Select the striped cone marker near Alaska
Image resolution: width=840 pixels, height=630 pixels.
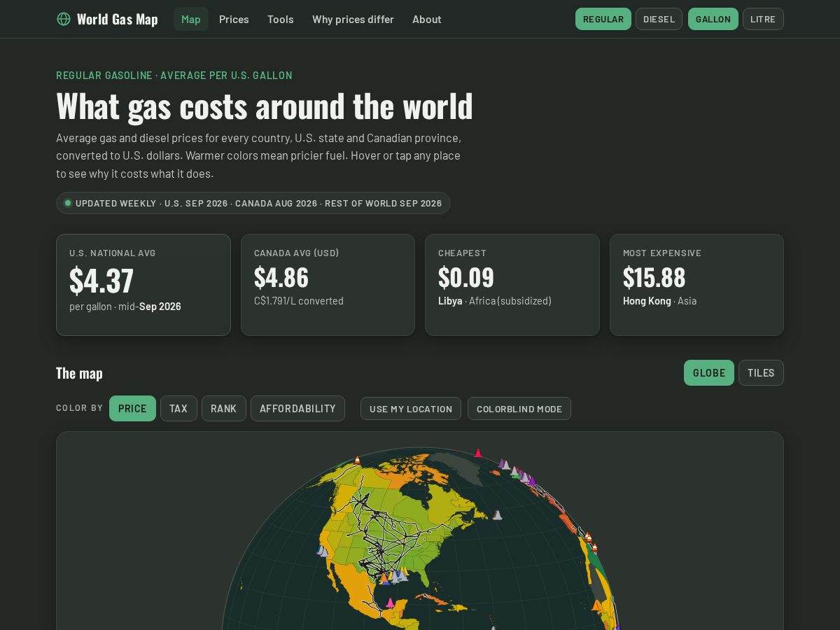(358, 460)
